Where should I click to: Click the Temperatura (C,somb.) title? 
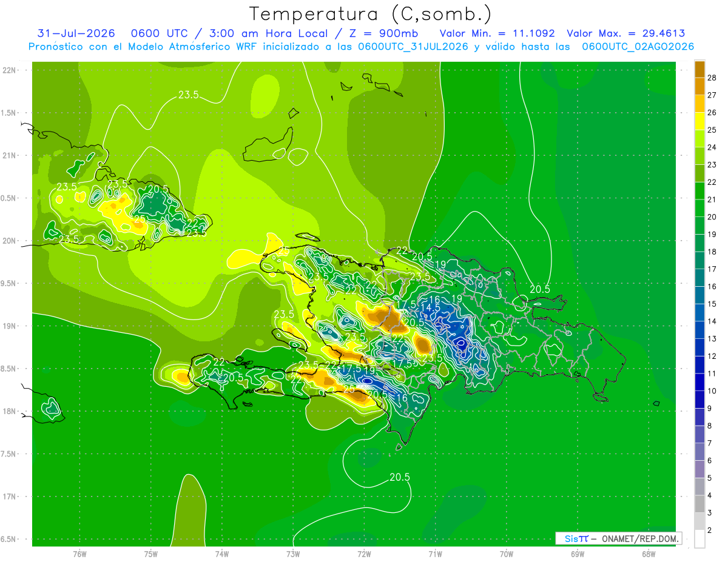370,14
